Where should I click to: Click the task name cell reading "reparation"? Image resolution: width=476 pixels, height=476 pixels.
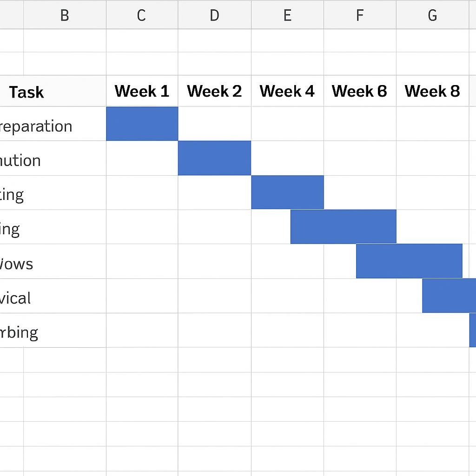point(37,126)
